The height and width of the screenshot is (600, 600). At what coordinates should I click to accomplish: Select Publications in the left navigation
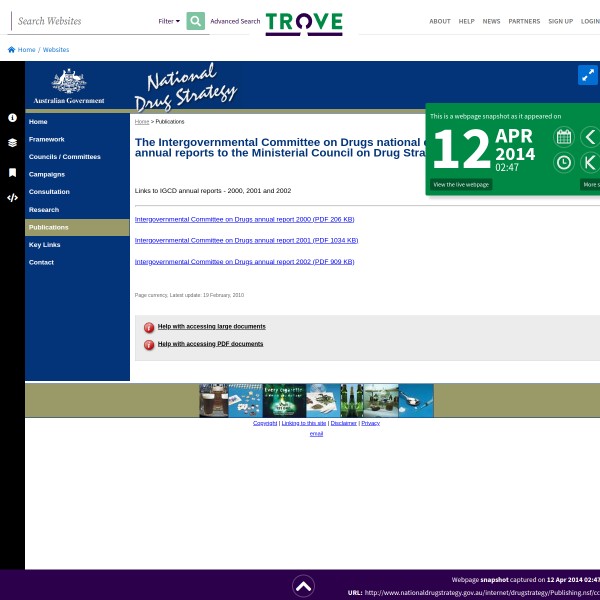coord(49,227)
